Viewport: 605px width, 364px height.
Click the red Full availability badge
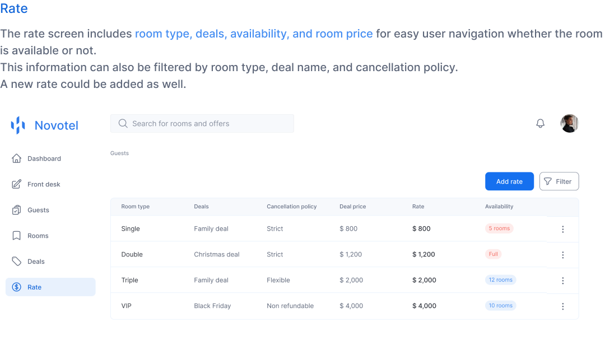pyautogui.click(x=493, y=254)
